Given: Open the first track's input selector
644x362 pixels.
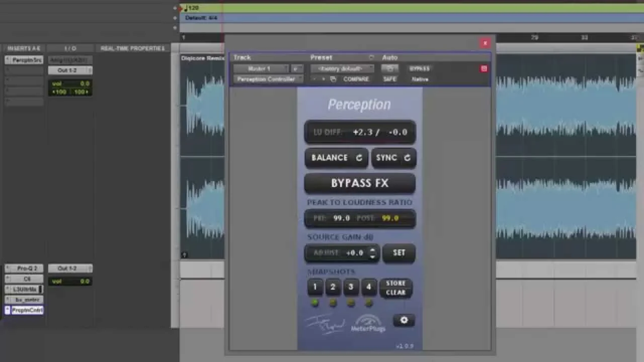Looking at the screenshot, I should pyautogui.click(x=70, y=60).
